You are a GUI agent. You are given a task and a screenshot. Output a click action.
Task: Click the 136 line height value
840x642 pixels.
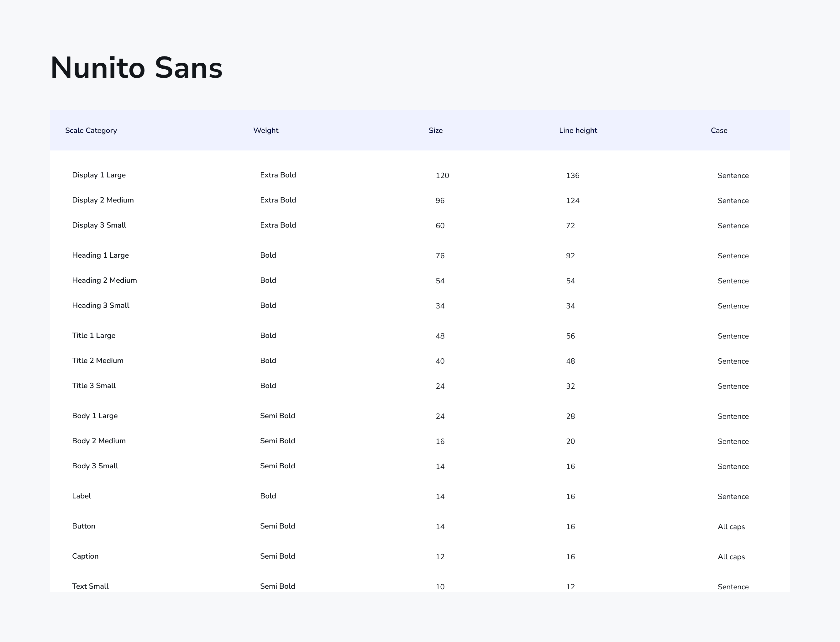572,176
